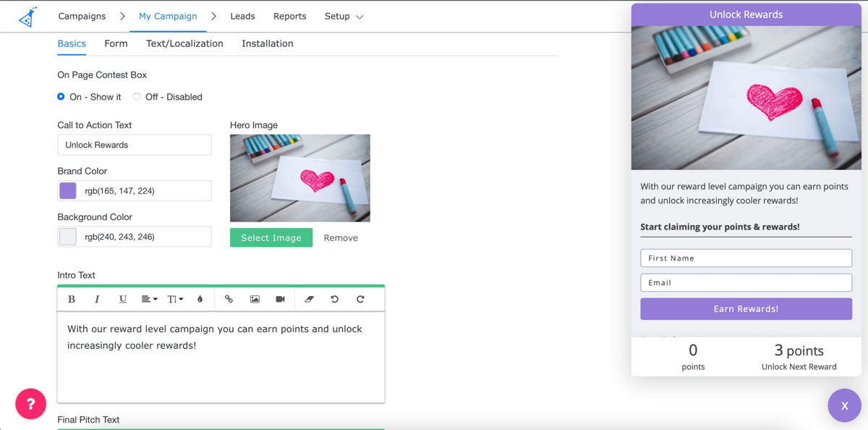Toggle underline formatting in Intro Text editor
Image resolution: width=868 pixels, height=430 pixels.
point(123,299)
